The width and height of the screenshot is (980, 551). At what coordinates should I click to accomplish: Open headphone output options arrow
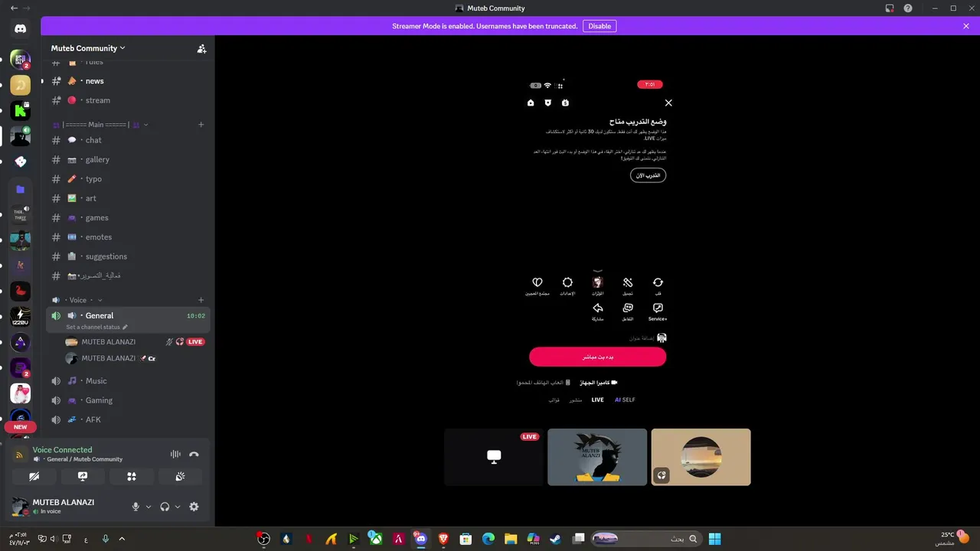[178, 507]
